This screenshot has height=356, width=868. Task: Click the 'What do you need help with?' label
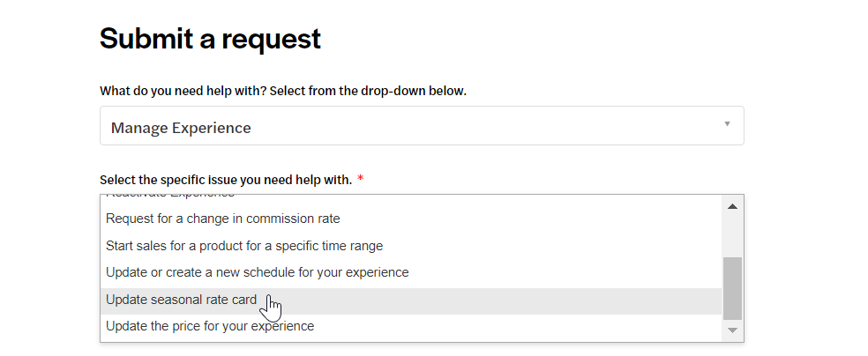pyautogui.click(x=183, y=92)
